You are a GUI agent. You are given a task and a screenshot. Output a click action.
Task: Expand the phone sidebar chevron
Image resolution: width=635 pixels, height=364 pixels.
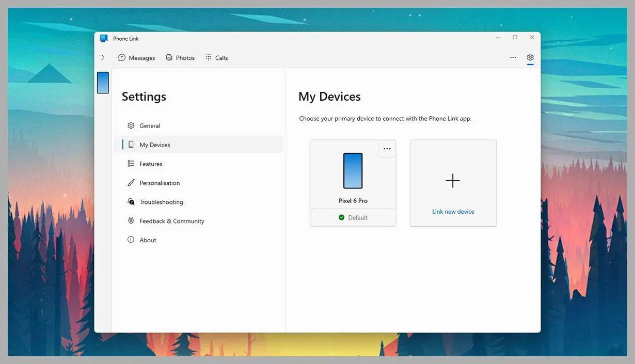[103, 57]
